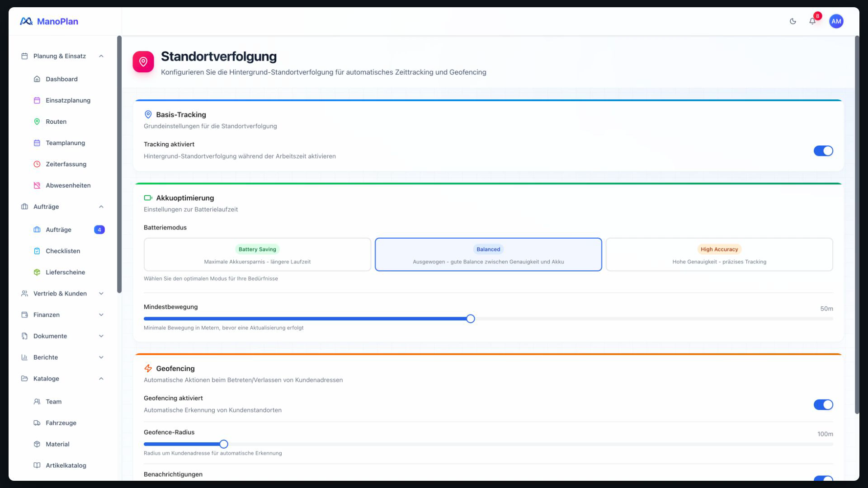Toggle the Benachrichtigungen switch
Viewport: 868px width, 488px height.
click(823, 479)
